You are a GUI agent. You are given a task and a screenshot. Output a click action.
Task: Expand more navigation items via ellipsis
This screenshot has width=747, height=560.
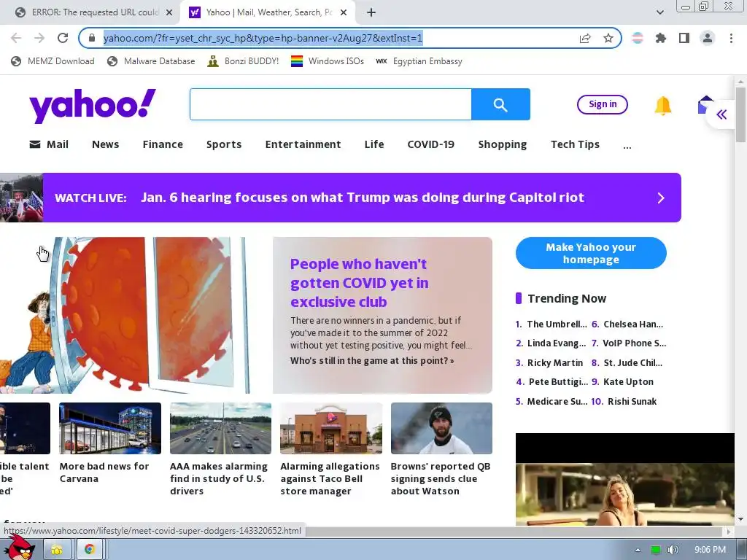[x=627, y=147]
